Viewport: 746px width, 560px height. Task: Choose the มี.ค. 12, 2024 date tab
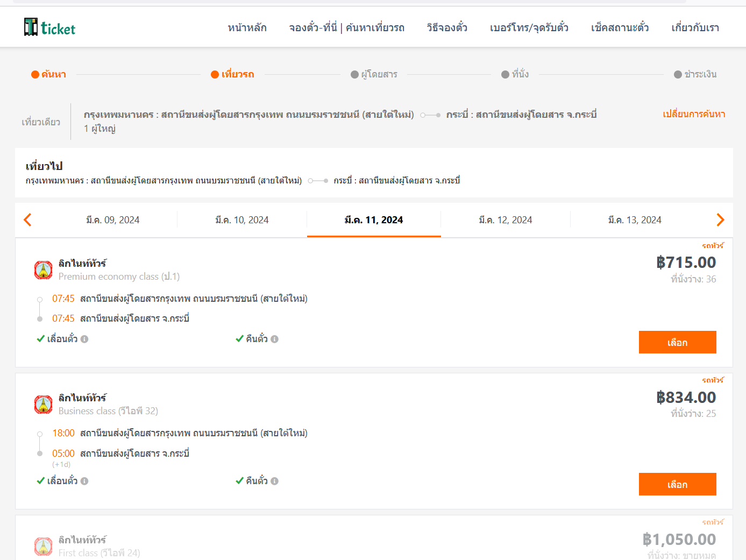pyautogui.click(x=505, y=220)
